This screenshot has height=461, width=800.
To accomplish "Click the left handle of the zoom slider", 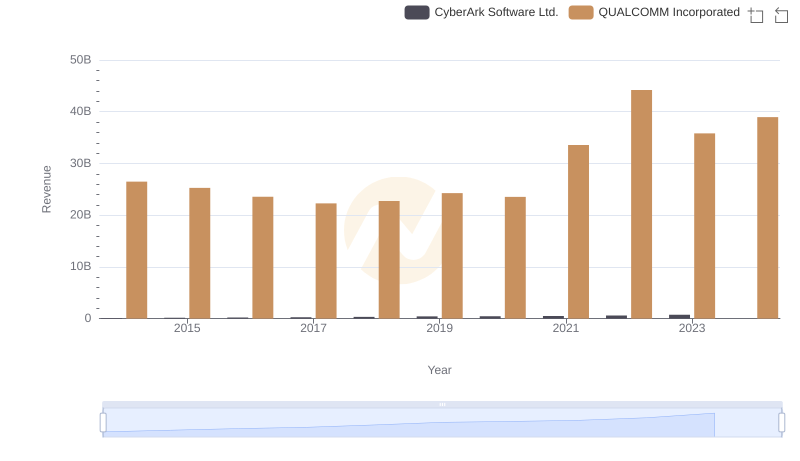I will (x=103, y=423).
